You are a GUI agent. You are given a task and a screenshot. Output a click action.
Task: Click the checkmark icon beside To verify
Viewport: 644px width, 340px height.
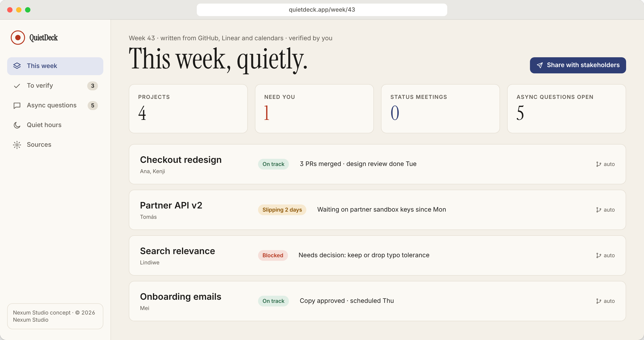click(17, 86)
